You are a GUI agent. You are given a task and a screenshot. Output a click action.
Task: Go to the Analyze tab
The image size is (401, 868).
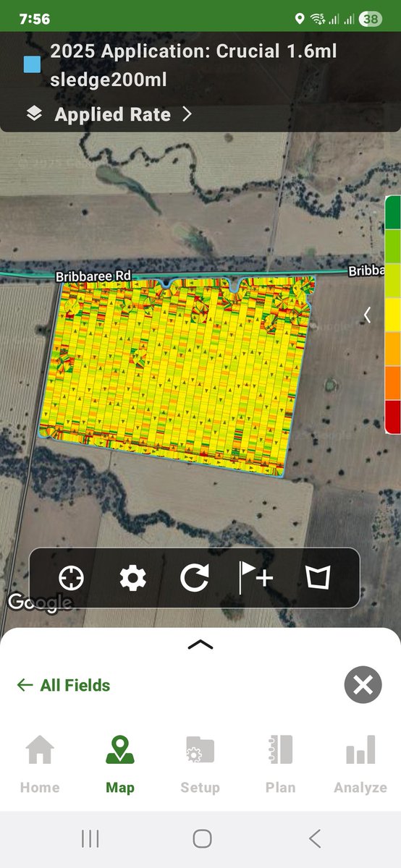(360, 765)
